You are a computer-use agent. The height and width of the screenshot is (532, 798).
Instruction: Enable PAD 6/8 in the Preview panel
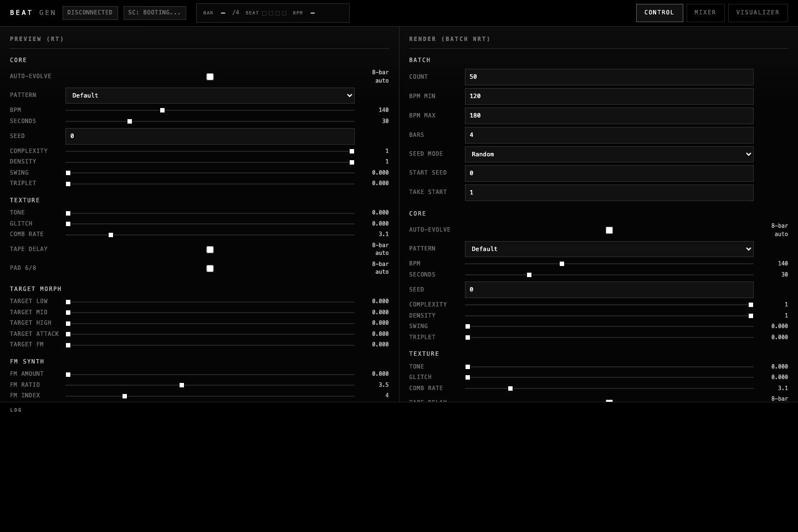tap(210, 268)
